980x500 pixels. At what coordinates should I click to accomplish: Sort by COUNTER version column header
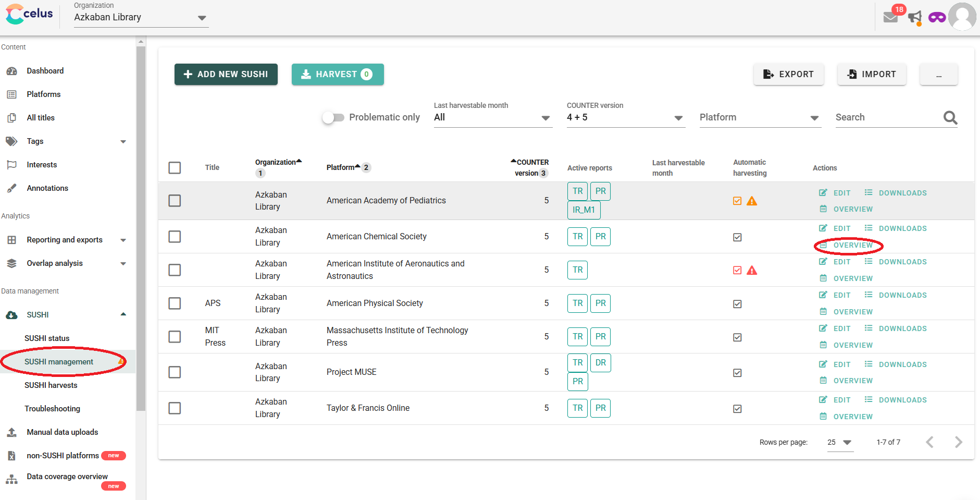(x=530, y=167)
